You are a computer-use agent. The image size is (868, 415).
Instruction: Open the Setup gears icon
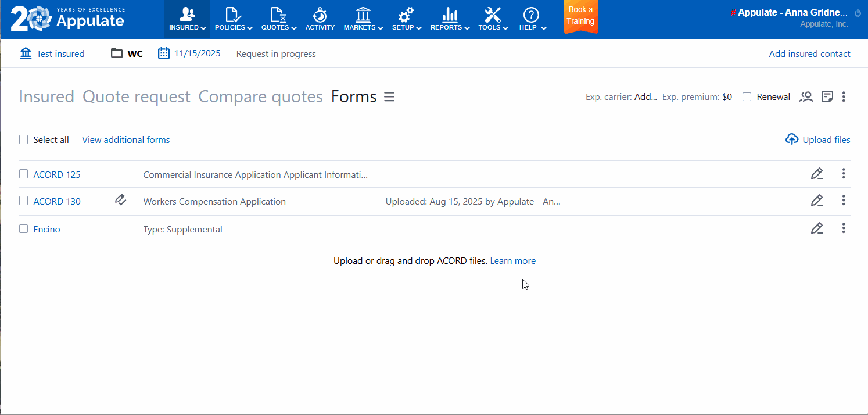[406, 14]
